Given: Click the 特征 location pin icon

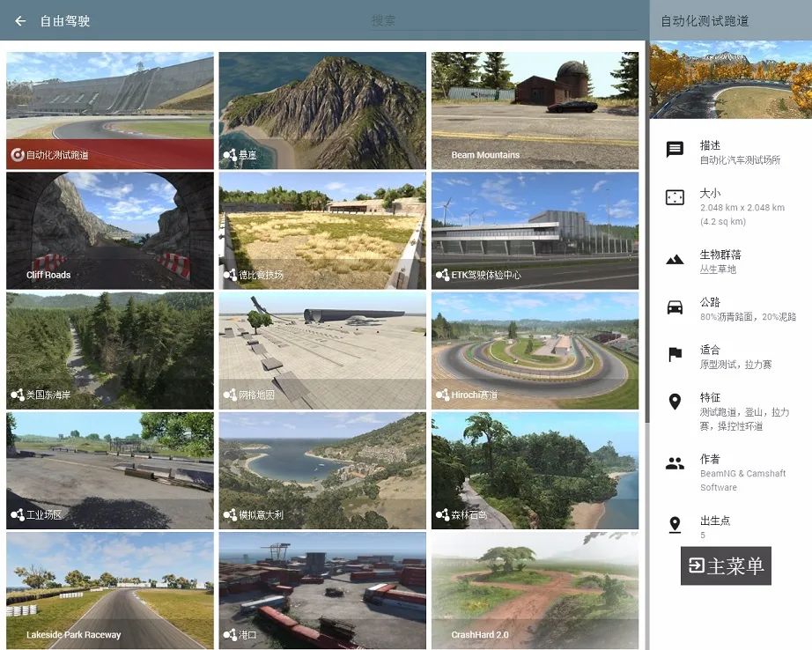Looking at the screenshot, I should [675, 403].
